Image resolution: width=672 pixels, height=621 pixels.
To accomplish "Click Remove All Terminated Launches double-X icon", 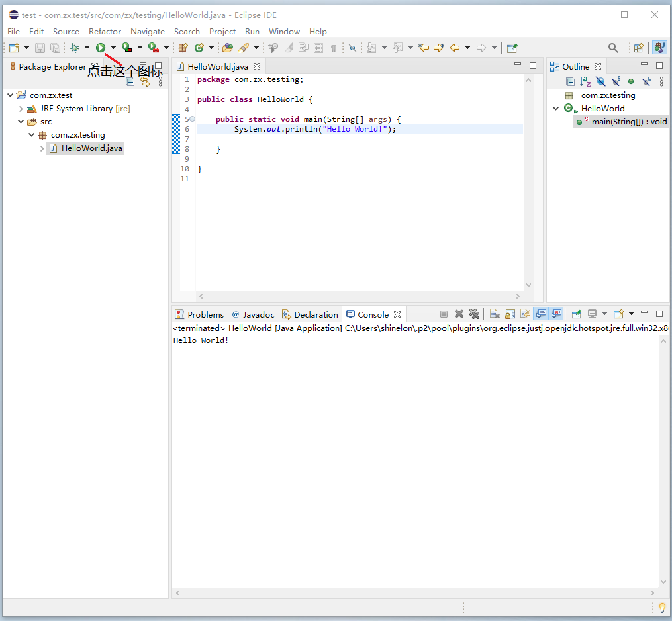I will pyautogui.click(x=474, y=314).
